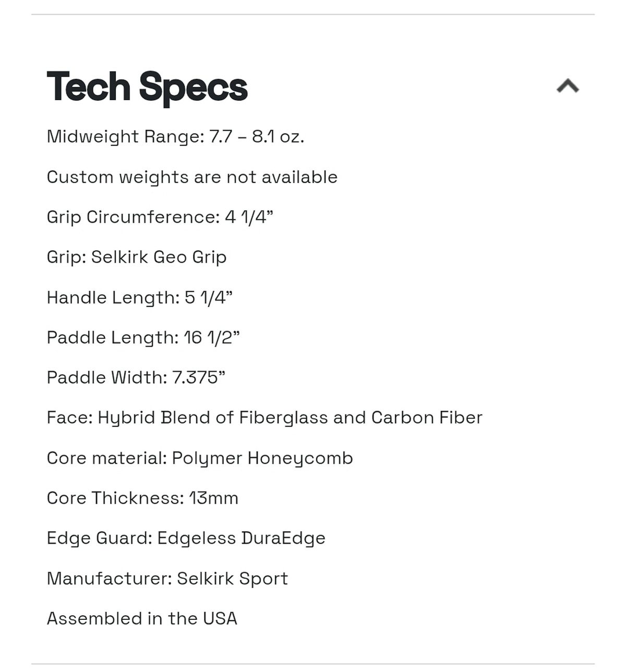Click the Core Thickness 13mm line

pos(142,498)
